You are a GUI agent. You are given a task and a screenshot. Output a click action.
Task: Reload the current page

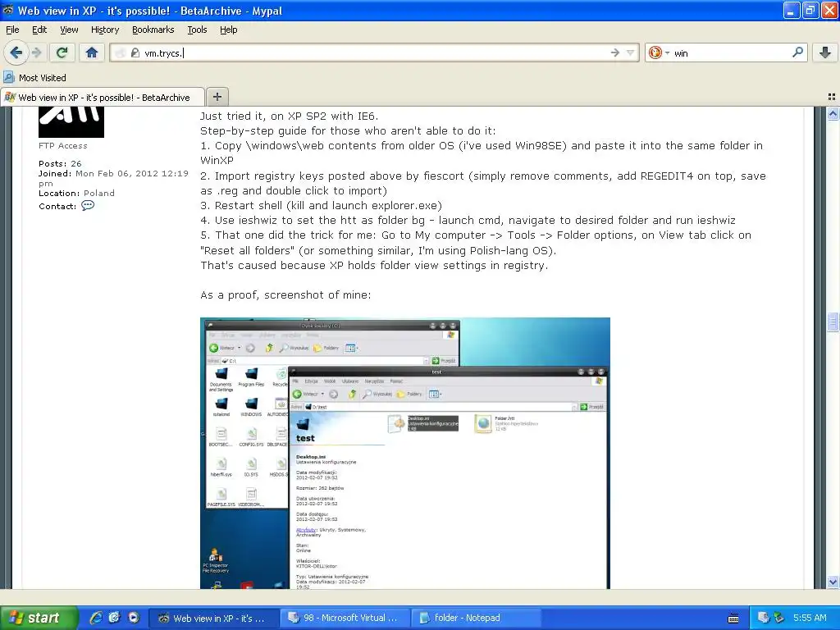(62, 52)
